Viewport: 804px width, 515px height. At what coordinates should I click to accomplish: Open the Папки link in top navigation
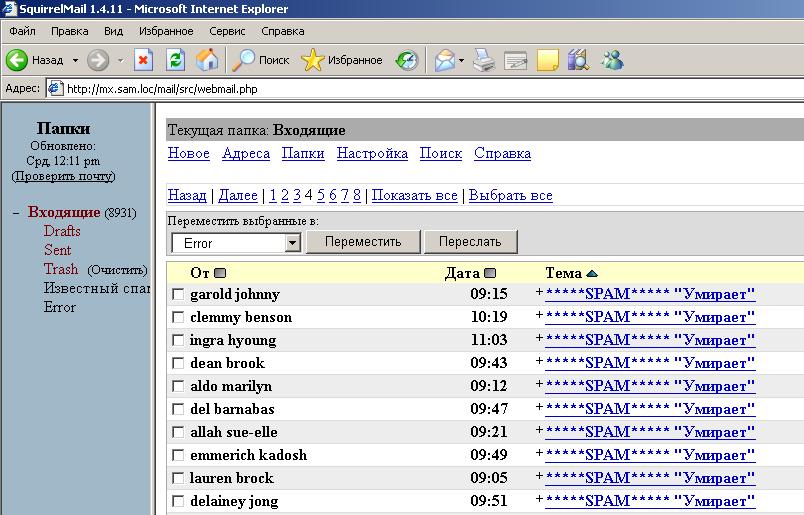point(303,153)
